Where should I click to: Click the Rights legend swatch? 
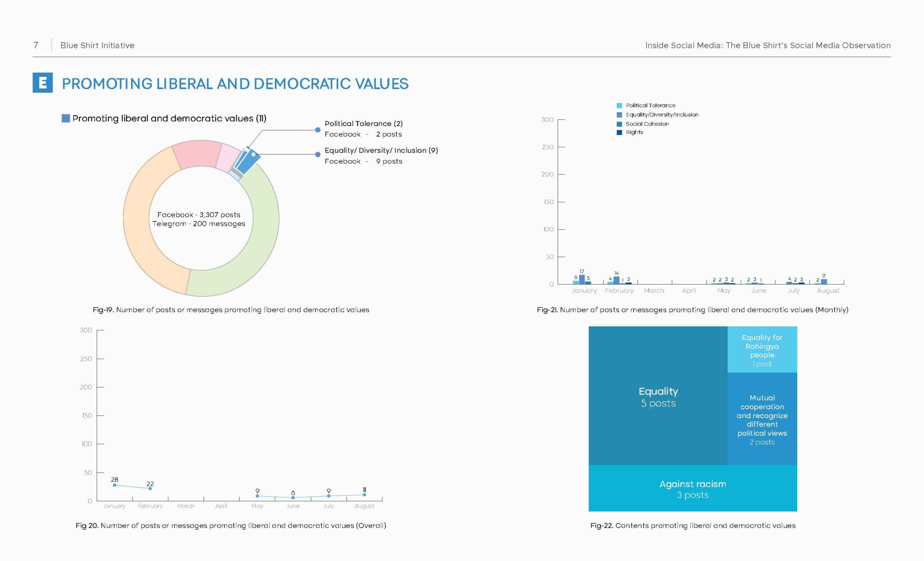[x=619, y=132]
